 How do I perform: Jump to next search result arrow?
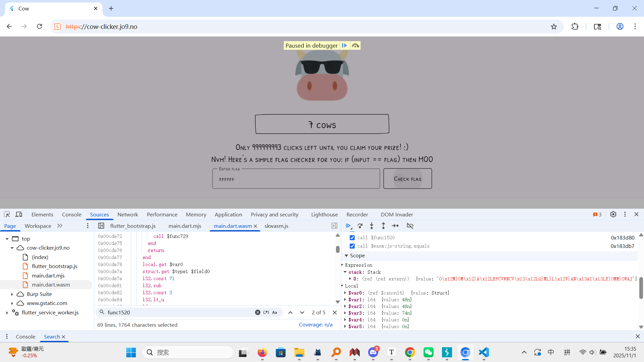pyautogui.click(x=302, y=312)
